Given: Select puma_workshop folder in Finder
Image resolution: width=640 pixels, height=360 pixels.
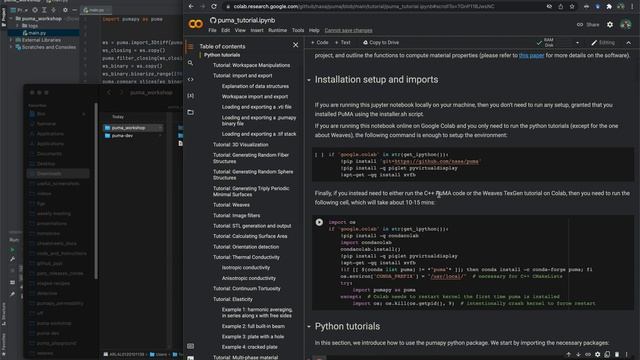Looking at the screenshot, I should (133, 128).
